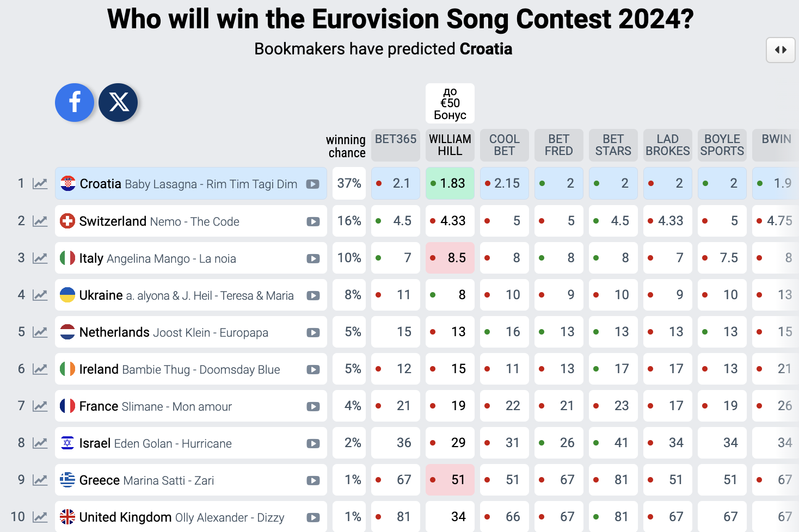Click Croatia's 37% winning chance cell
This screenshot has height=532, width=799.
349,183
